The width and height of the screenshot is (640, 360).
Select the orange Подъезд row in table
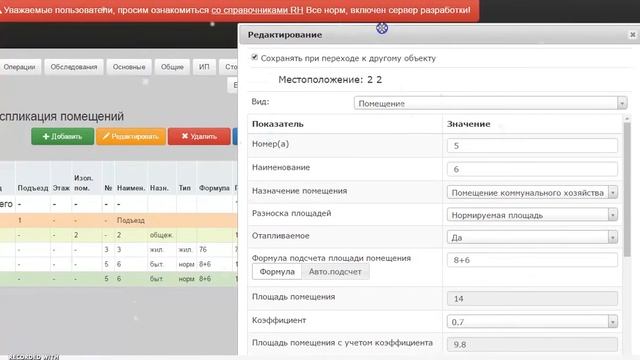[x=118, y=220]
